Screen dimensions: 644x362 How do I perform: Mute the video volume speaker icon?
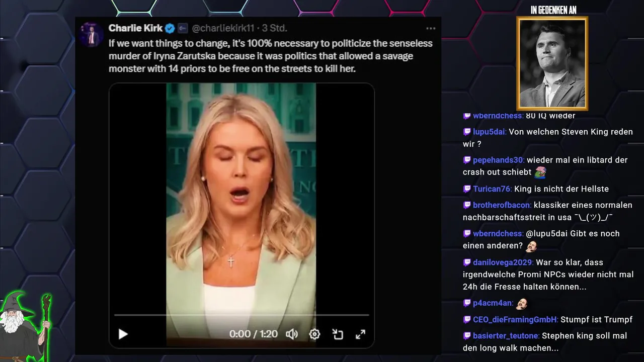pyautogui.click(x=292, y=334)
